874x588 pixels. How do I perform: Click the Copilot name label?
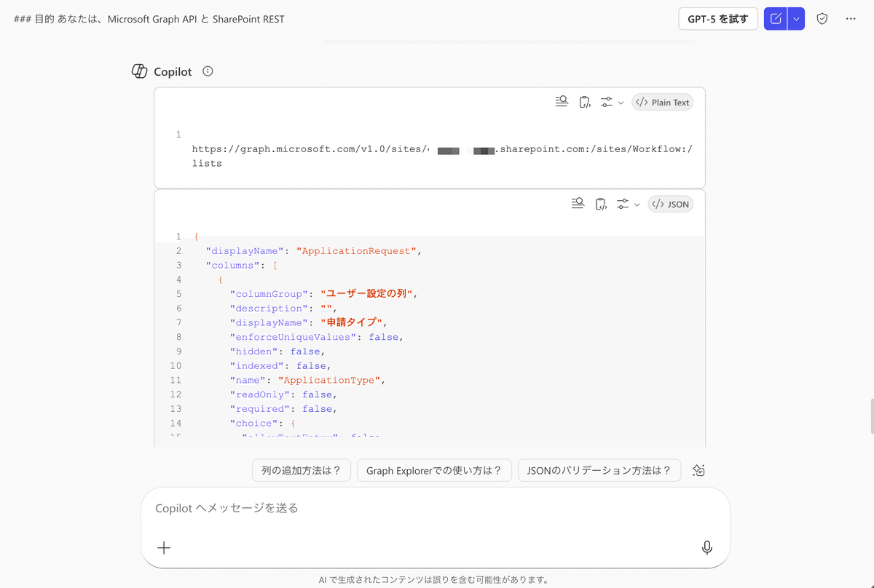tap(173, 71)
